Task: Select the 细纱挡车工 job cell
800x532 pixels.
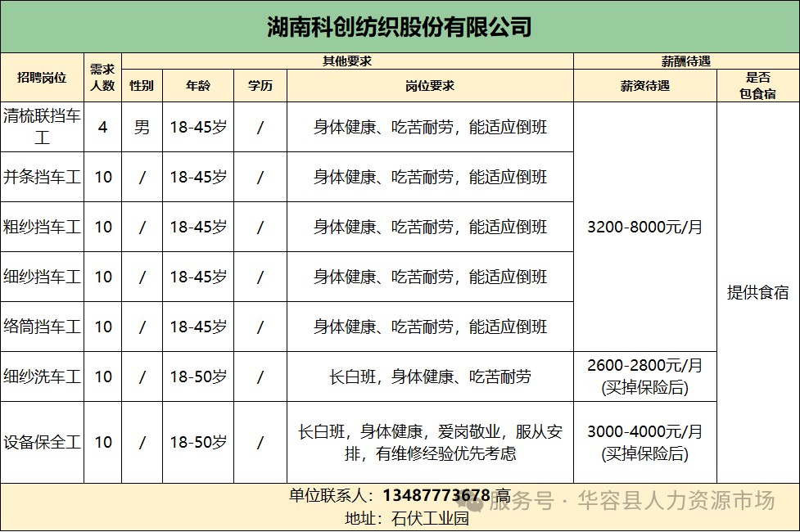Action: click(x=42, y=277)
